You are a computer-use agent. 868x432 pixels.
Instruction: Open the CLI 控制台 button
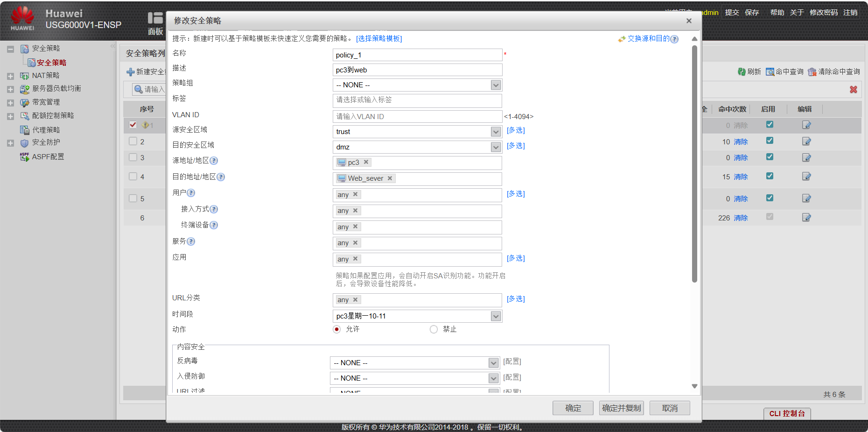coord(787,414)
